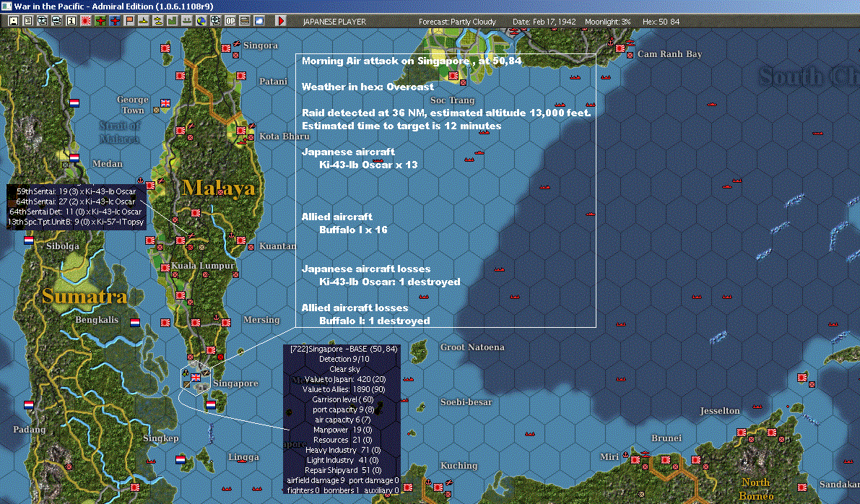Click the 'Heavy Industry 71 (0)' tooltip line
This screenshot has height=504, width=860.
[343, 450]
